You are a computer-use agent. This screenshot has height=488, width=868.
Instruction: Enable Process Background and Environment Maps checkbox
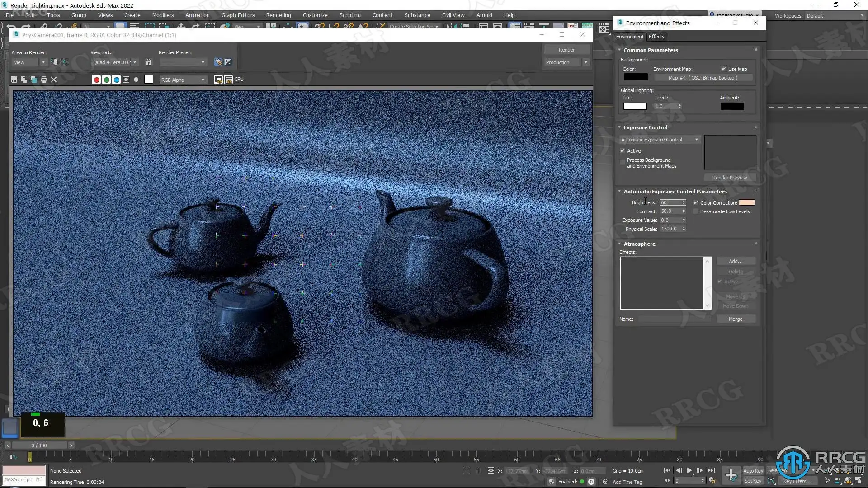(x=623, y=162)
